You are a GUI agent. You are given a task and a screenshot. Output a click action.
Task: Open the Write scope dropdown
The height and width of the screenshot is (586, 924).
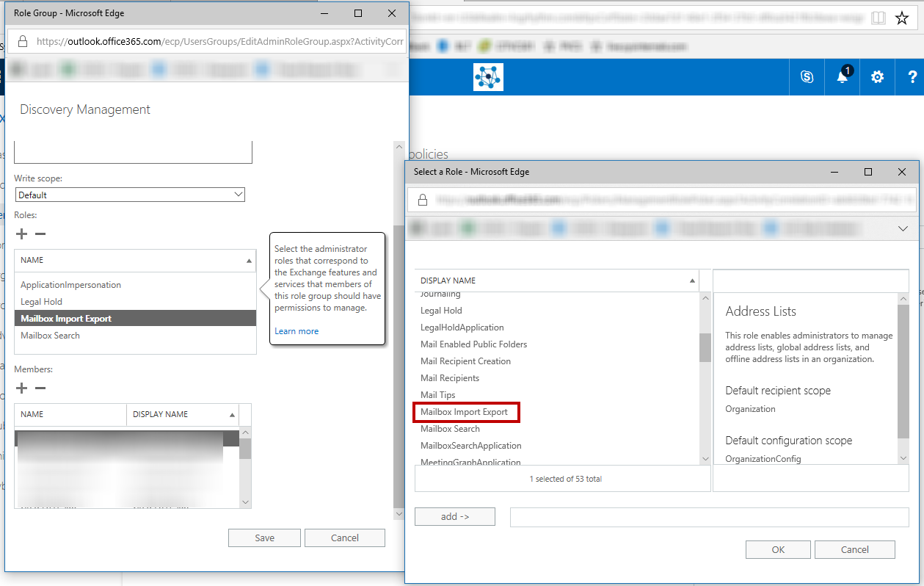click(x=130, y=195)
